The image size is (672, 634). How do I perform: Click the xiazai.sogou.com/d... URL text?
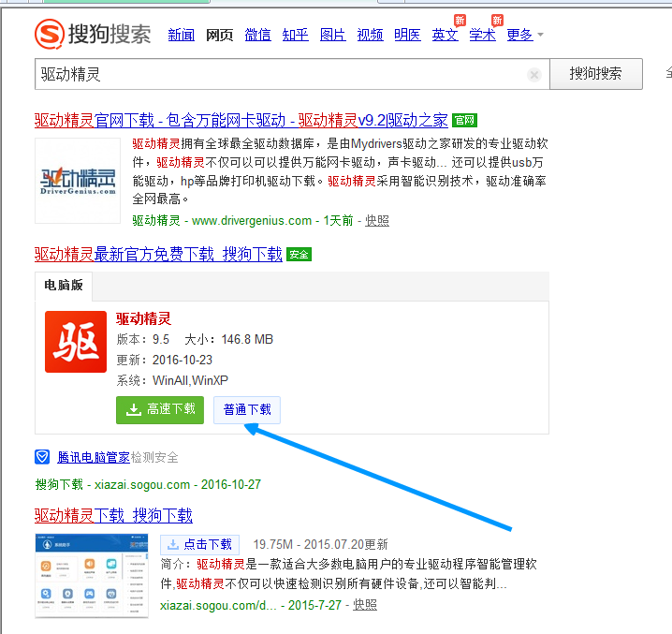click(x=218, y=605)
